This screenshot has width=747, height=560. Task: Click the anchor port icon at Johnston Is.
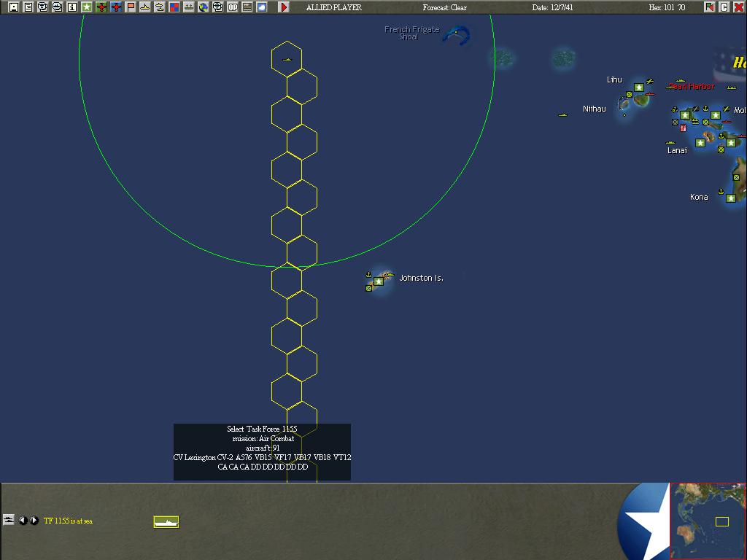pyautogui.click(x=368, y=275)
